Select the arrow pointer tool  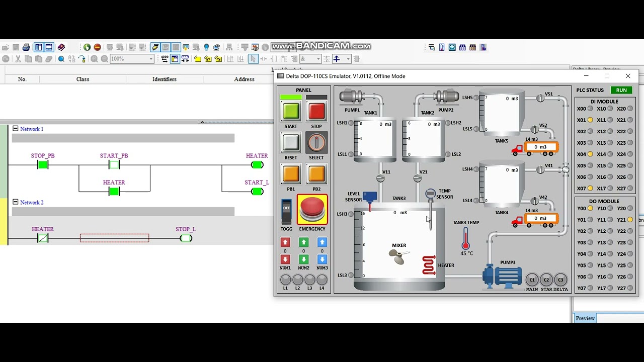(x=253, y=59)
